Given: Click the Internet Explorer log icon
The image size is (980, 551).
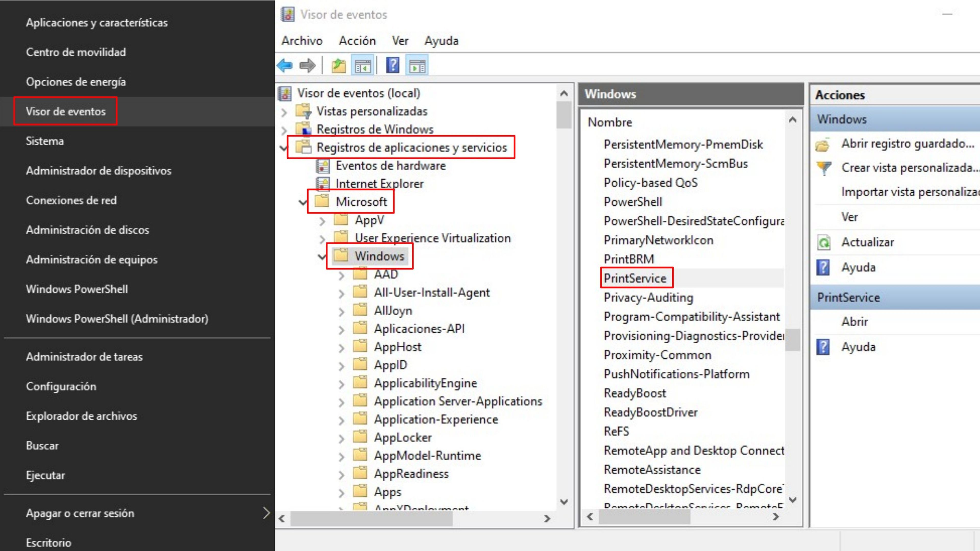Looking at the screenshot, I should (x=323, y=184).
